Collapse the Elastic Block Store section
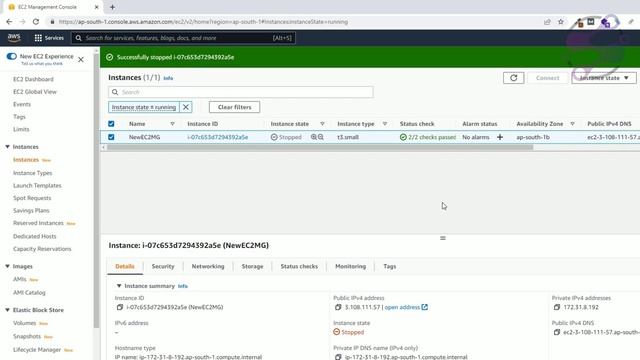The image size is (640, 360). (7, 310)
